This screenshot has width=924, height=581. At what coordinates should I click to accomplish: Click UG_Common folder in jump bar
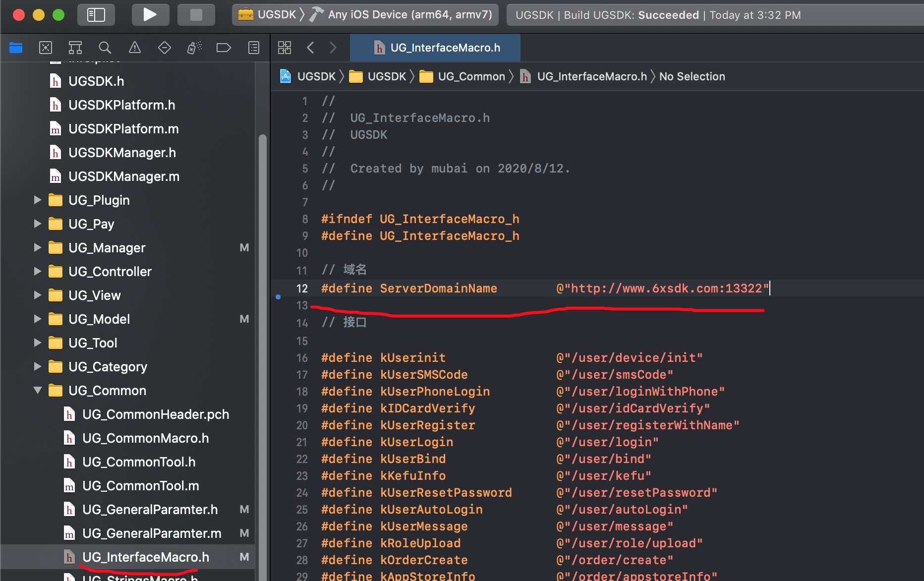(x=462, y=76)
